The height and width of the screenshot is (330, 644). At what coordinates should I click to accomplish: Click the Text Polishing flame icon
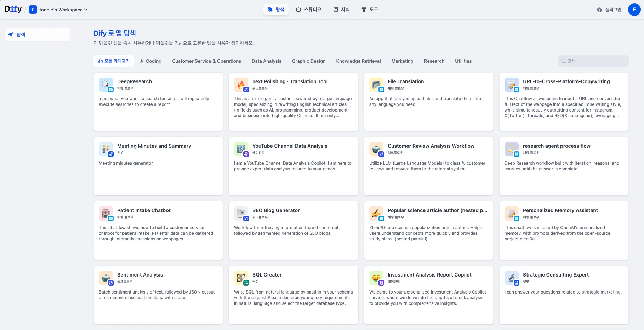pyautogui.click(x=241, y=85)
